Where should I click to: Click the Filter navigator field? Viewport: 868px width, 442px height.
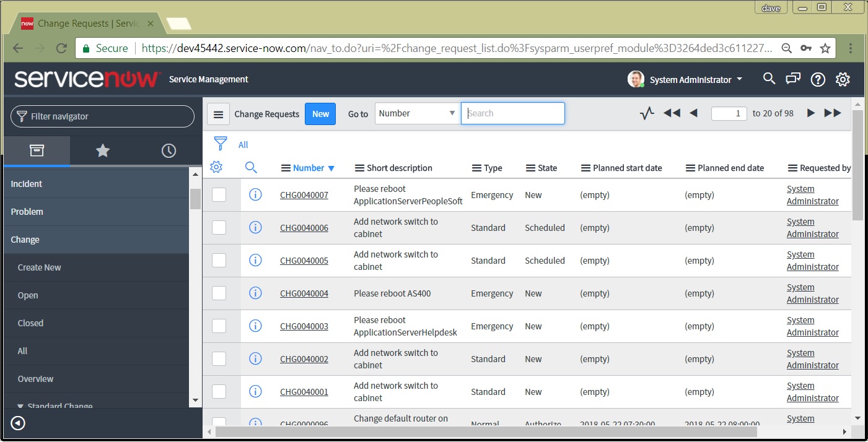click(x=102, y=116)
